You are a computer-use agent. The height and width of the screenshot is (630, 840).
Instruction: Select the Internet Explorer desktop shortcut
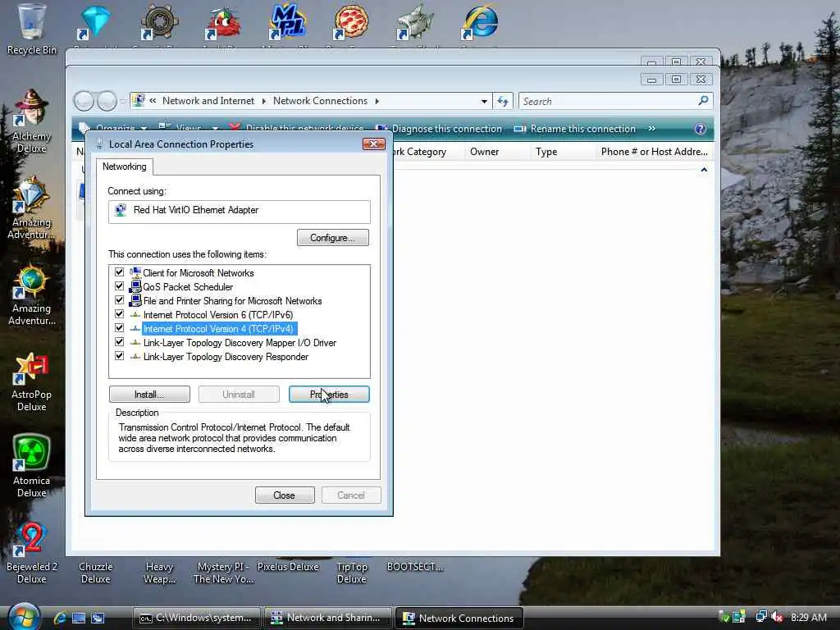click(x=479, y=22)
